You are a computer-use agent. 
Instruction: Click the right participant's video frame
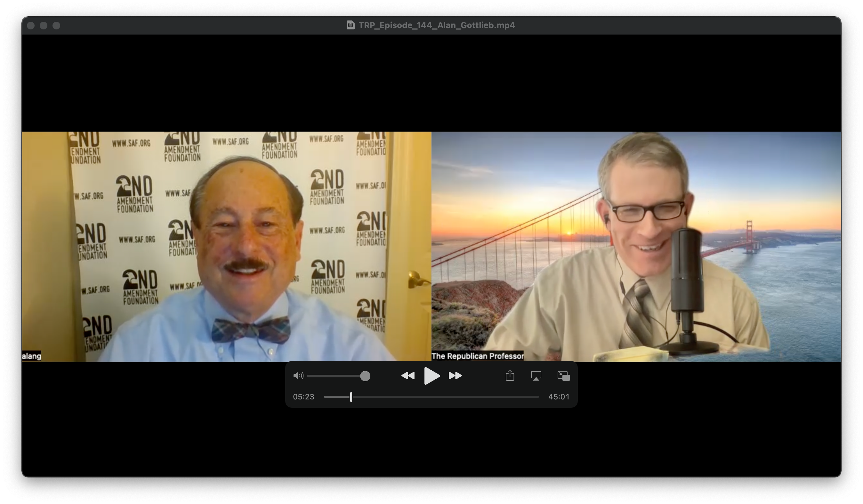click(x=636, y=247)
